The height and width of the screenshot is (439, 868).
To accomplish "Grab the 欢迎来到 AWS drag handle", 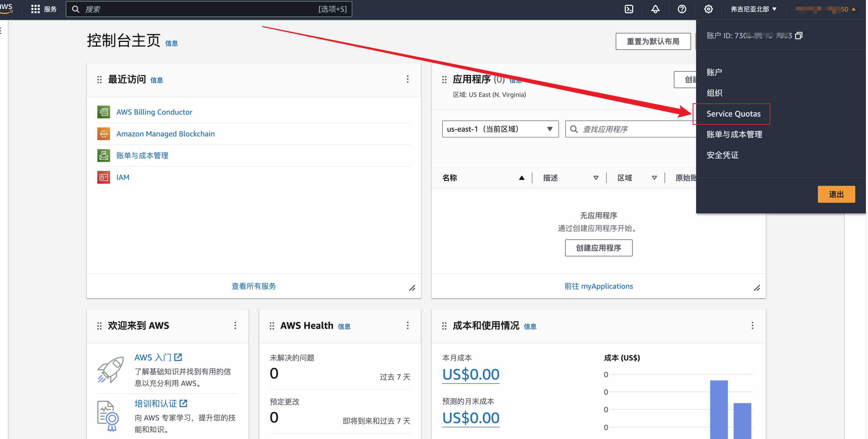I will click(99, 326).
